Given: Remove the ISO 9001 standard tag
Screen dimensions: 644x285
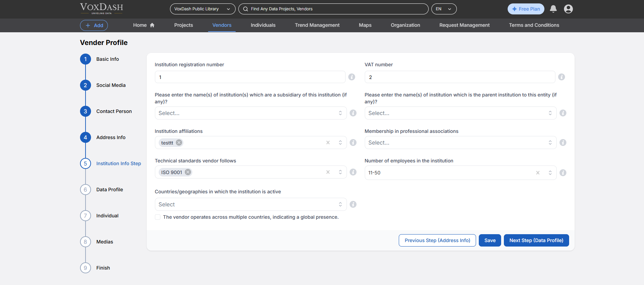Looking at the screenshot, I should [x=188, y=172].
